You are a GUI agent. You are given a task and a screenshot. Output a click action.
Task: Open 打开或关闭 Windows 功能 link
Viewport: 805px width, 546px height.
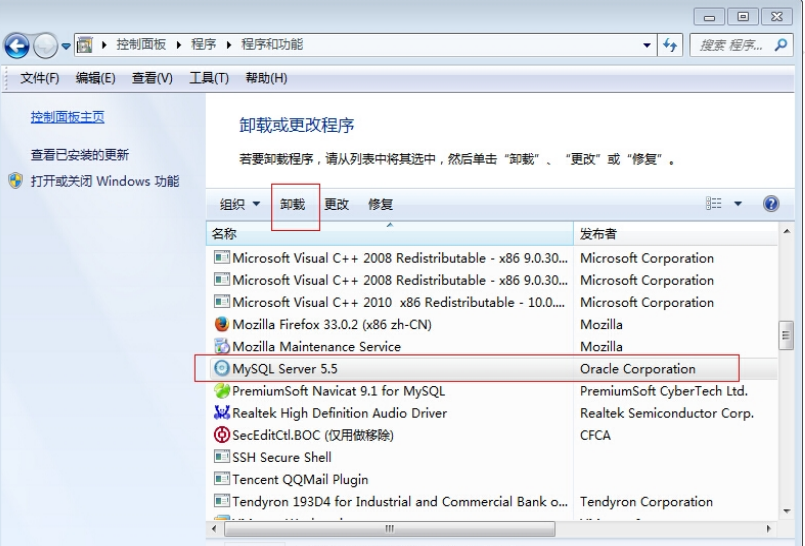click(x=105, y=181)
